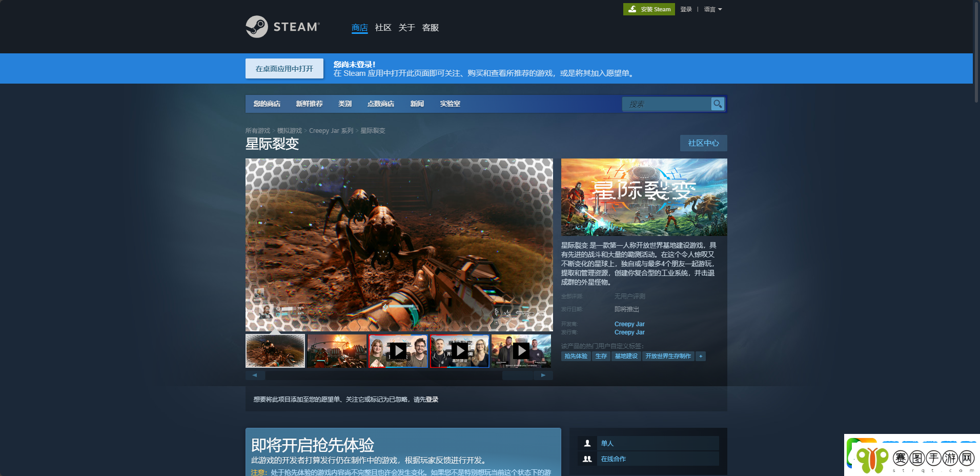Open the 商店 store menu
The width and height of the screenshot is (980, 476).
point(360,28)
